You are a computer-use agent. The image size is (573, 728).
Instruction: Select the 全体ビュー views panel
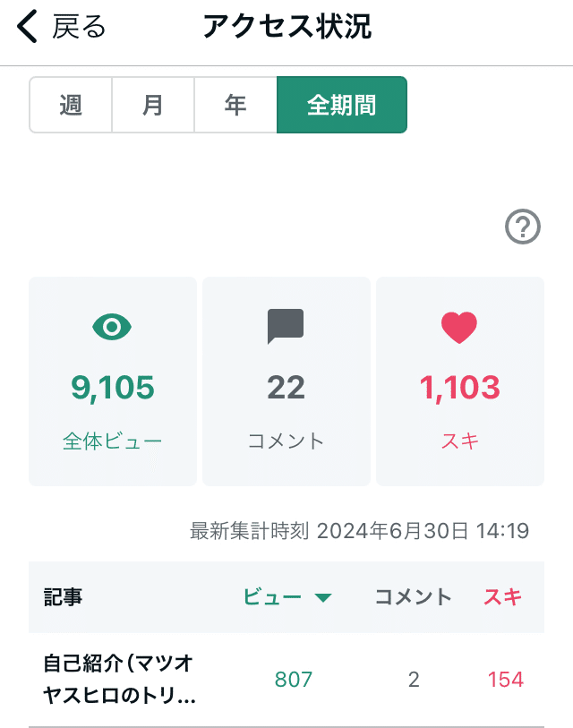(x=112, y=380)
